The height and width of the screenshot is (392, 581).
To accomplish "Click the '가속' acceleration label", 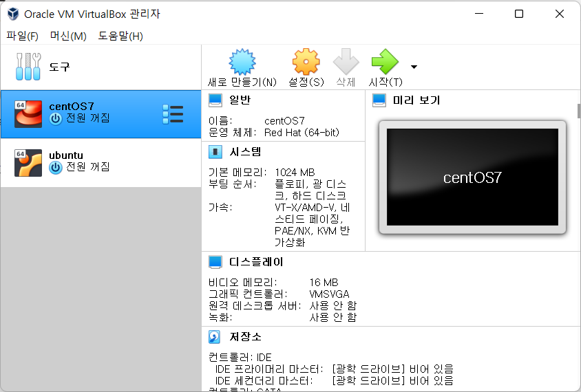I will pos(220,207).
